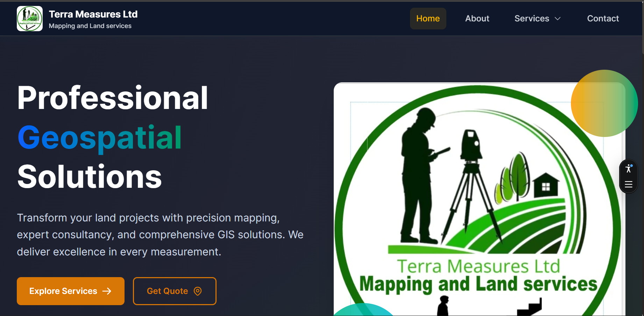Image resolution: width=644 pixels, height=316 pixels.
Task: Click the Terra Measures logo icon in navbar
Action: click(x=30, y=19)
